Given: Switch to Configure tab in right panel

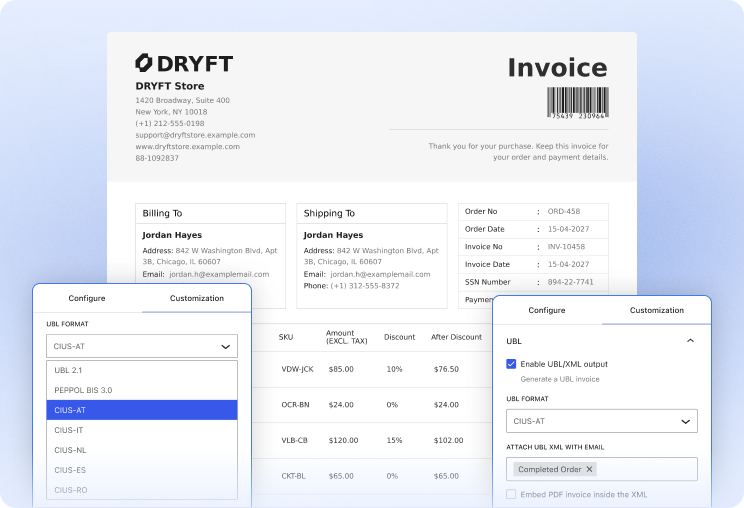Looking at the screenshot, I should tap(547, 310).
